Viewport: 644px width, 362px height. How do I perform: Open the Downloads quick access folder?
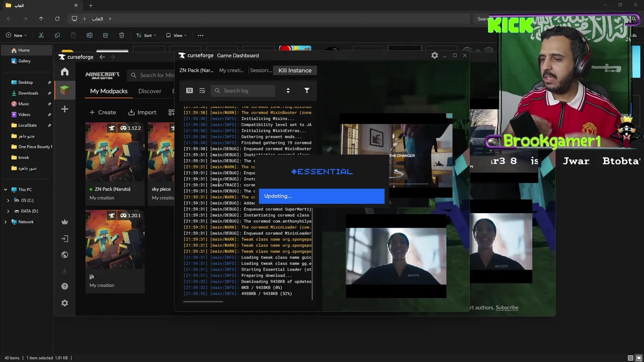point(28,93)
